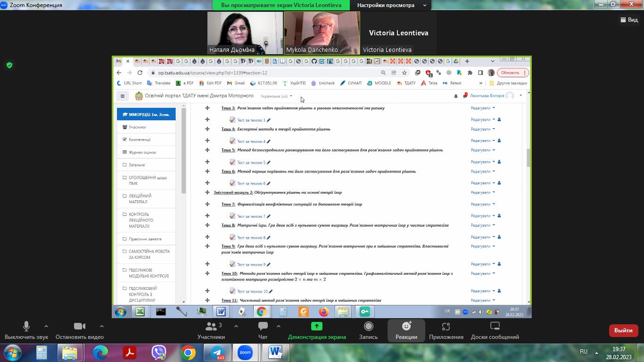
Task: Expand audio options arrow beside microphone
Action: [x=46, y=326]
